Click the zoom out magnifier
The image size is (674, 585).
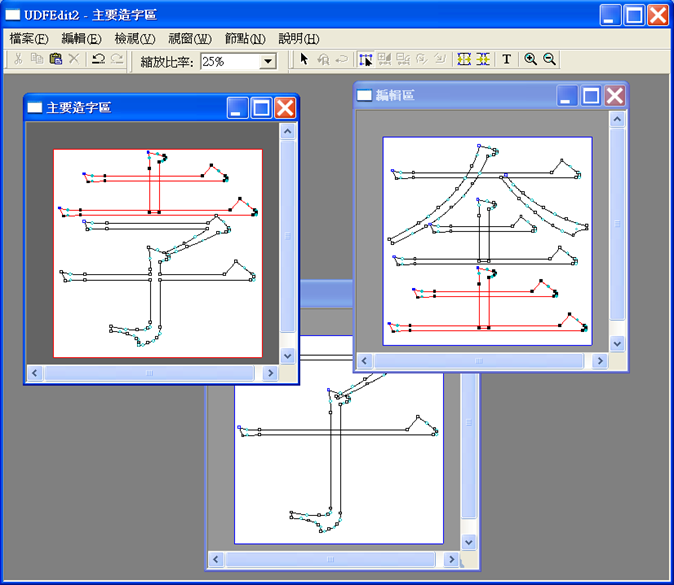pyautogui.click(x=549, y=59)
